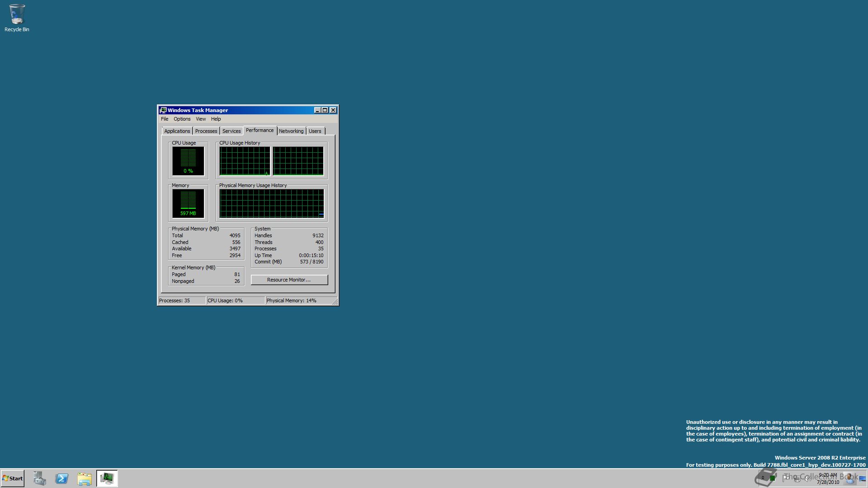Switch to the Services tab
Viewport: 868px width, 488px height.
(x=231, y=131)
